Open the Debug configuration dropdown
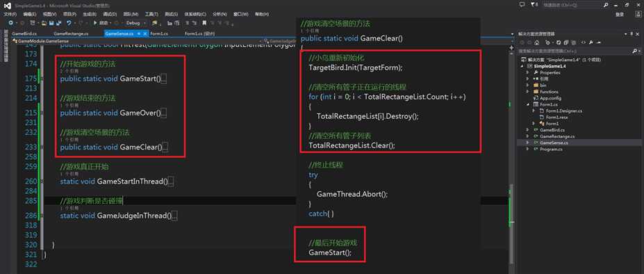The image size is (644, 274). click(x=135, y=23)
